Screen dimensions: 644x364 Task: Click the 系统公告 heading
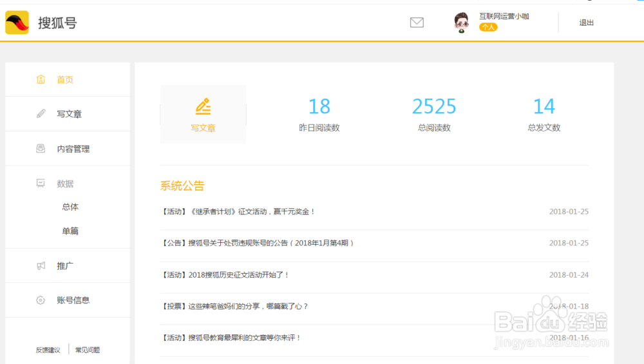[x=182, y=186]
